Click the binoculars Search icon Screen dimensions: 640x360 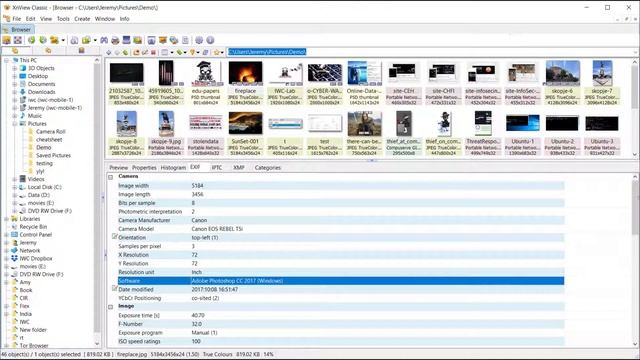[104, 40]
